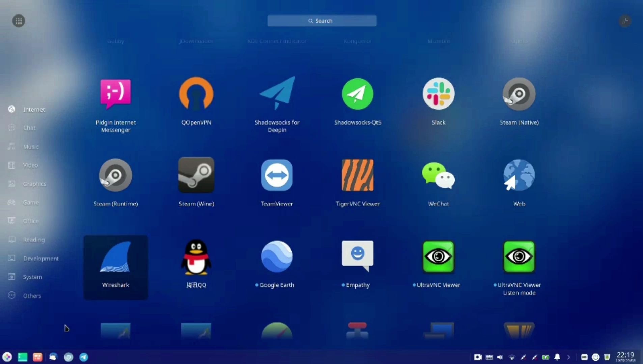This screenshot has width=643, height=364.
Task: Open Telegram from the taskbar
Action: 83,357
